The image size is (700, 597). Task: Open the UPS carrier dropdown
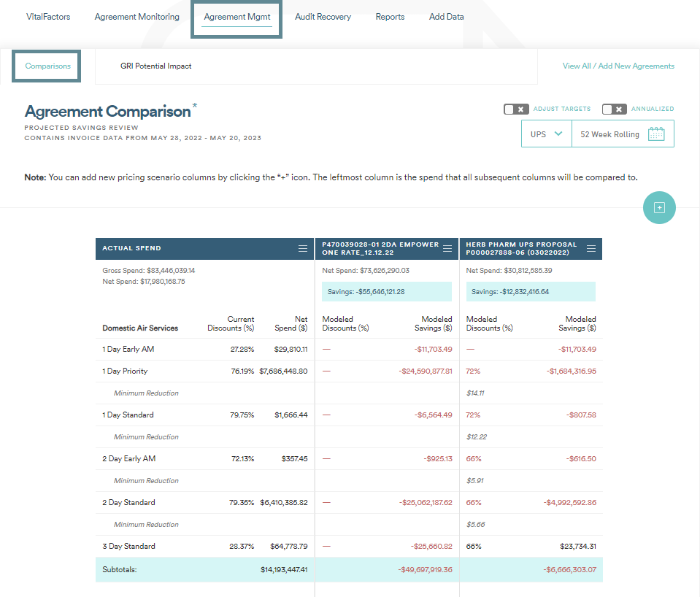pyautogui.click(x=545, y=134)
